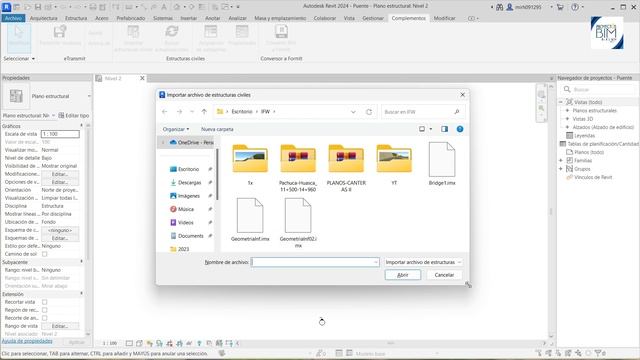
Task: Expand Grupos in project browser
Action: (x=561, y=169)
